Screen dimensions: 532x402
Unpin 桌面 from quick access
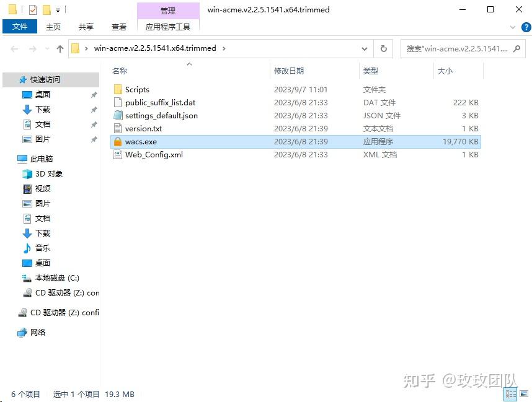tap(94, 94)
